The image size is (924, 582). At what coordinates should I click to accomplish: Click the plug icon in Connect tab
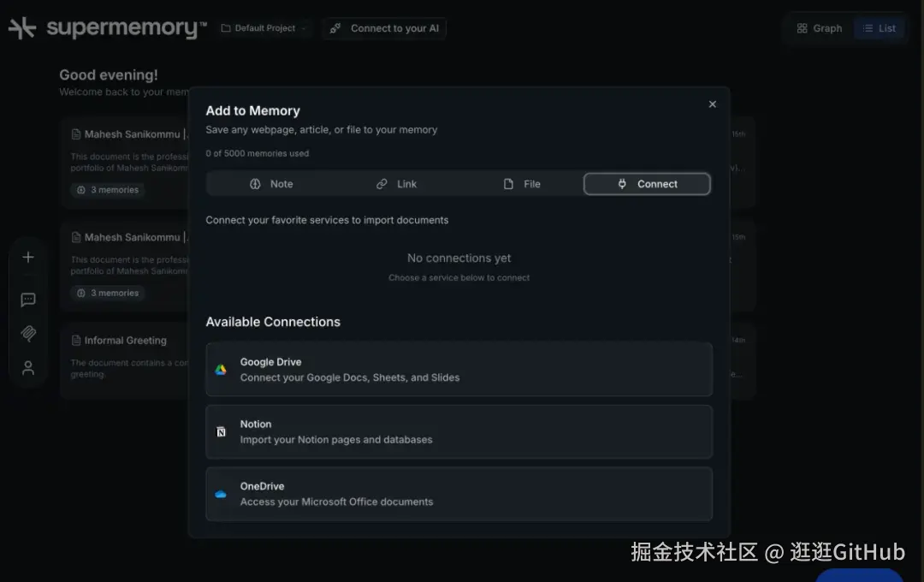[622, 184]
